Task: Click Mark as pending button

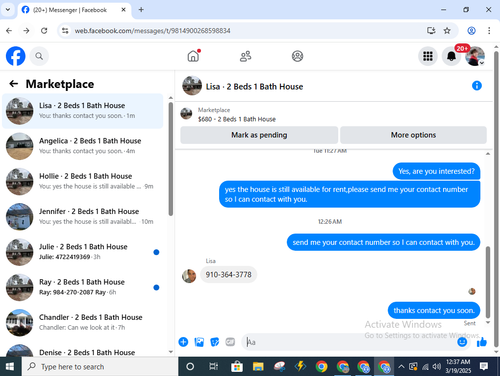Action: [x=259, y=135]
